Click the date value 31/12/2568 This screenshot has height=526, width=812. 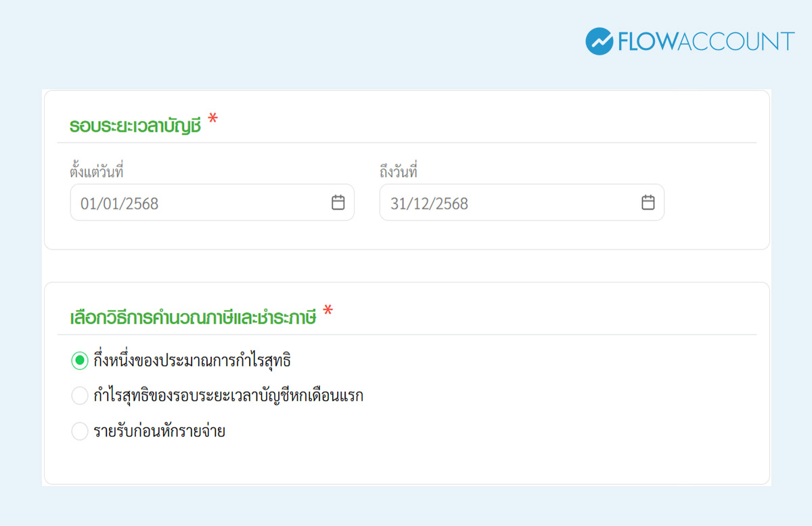point(429,204)
